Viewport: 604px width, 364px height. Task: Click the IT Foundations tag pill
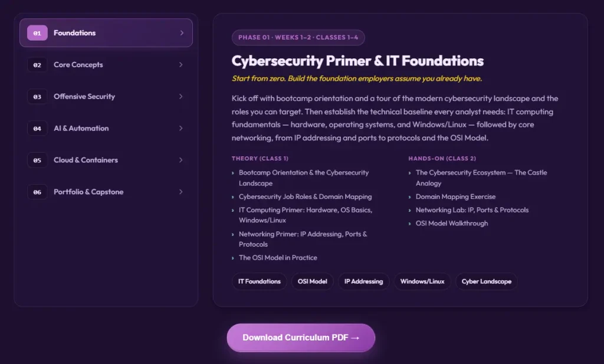(x=260, y=281)
